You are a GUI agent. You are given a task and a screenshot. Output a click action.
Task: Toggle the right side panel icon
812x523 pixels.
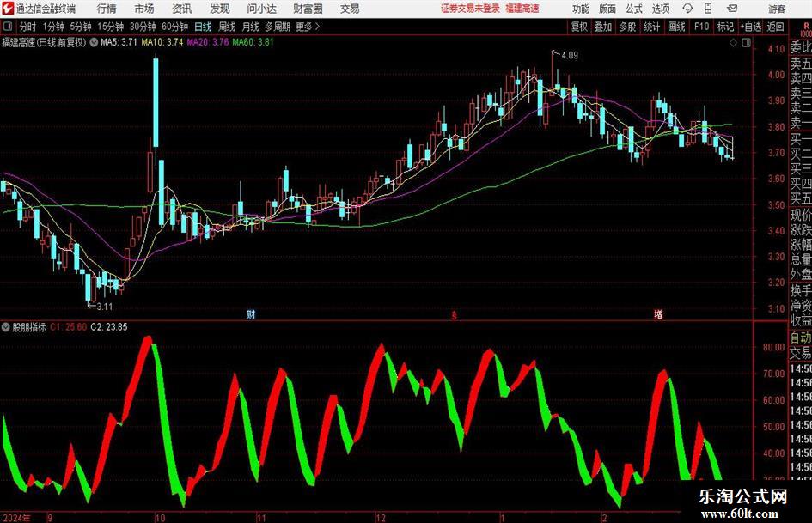pos(746,43)
